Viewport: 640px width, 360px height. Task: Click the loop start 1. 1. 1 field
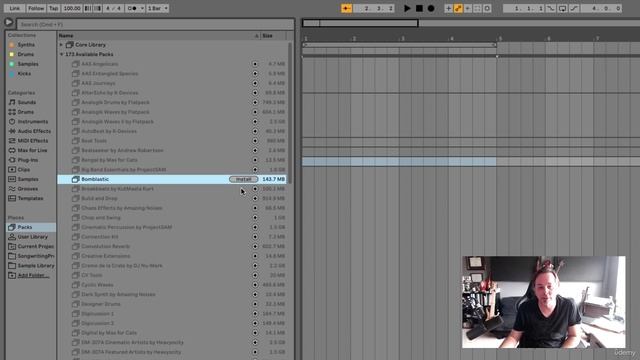pos(524,8)
